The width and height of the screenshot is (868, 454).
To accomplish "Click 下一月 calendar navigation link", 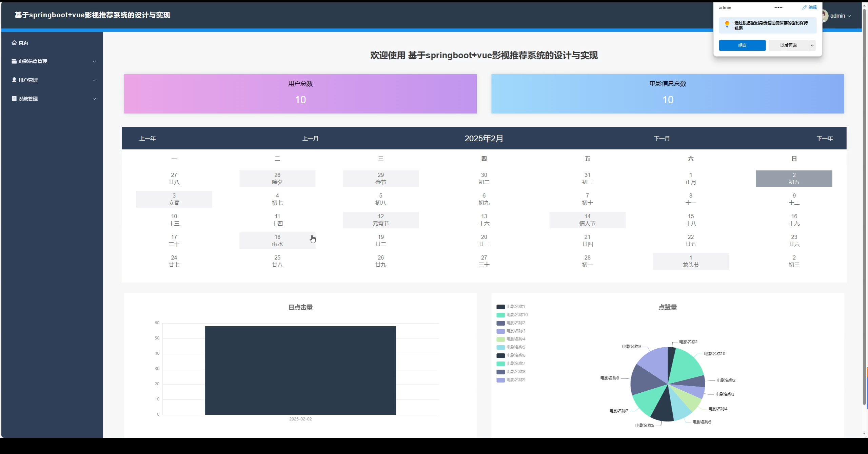I will (x=662, y=139).
